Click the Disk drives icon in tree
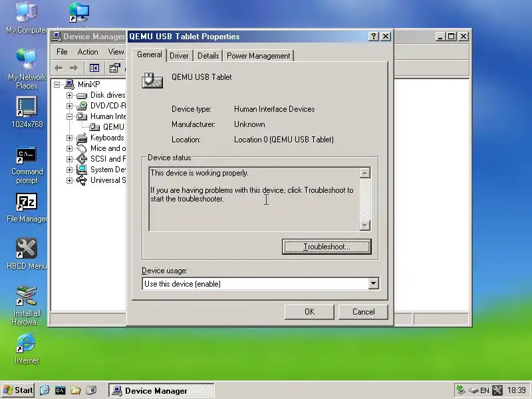The image size is (532, 399). coord(81,95)
